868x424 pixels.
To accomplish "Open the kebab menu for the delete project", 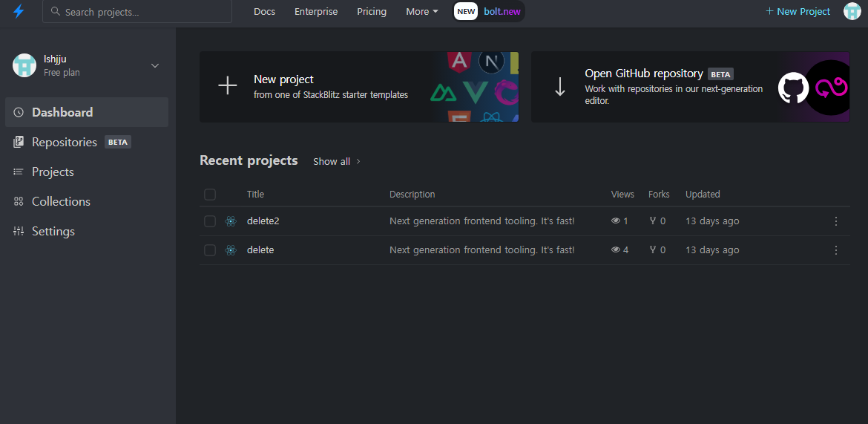I will tap(836, 250).
